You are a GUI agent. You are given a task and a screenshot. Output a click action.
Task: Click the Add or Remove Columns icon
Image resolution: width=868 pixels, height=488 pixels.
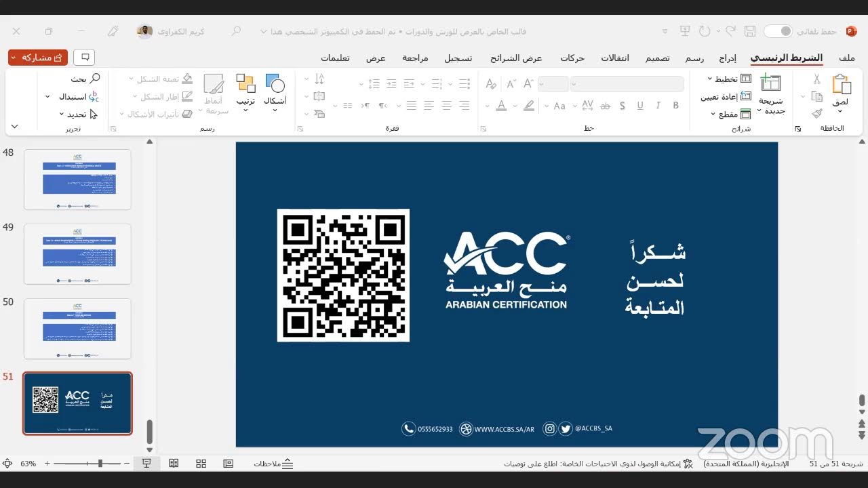pos(348,106)
